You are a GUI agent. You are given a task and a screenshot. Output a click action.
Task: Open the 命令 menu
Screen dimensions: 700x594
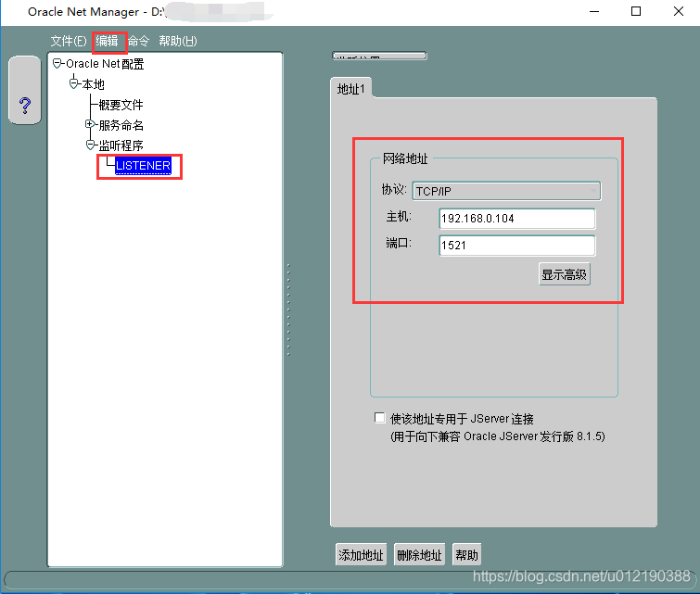point(138,41)
